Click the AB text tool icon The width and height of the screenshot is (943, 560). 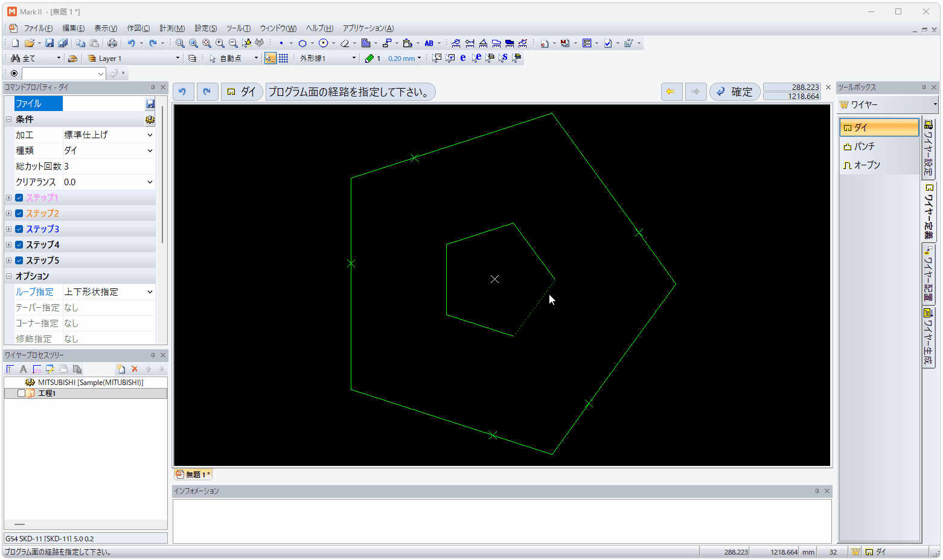coord(429,43)
